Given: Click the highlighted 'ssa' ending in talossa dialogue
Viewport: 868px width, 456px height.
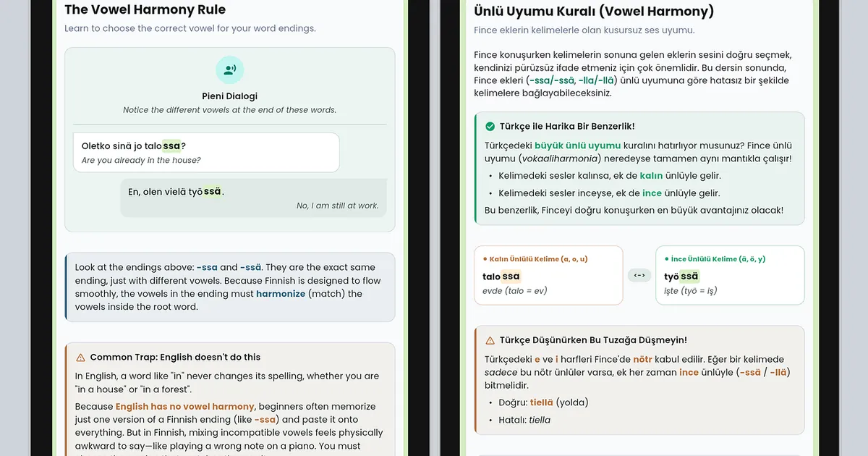Looking at the screenshot, I should [171, 145].
